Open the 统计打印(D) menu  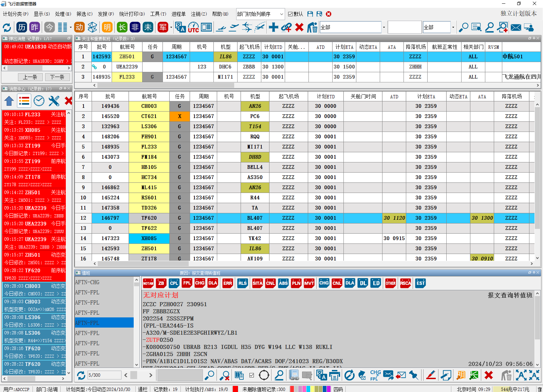click(x=132, y=14)
